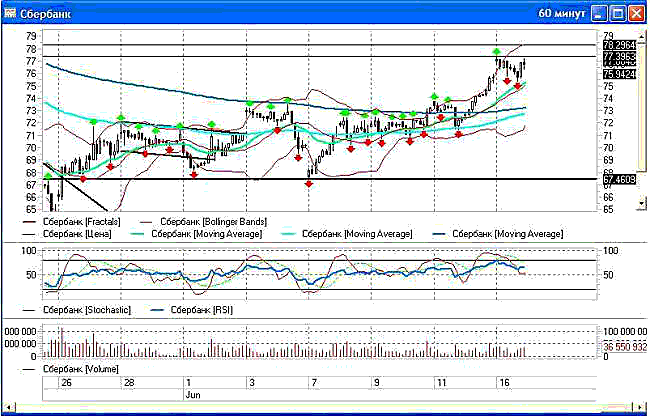Click the date label 9 on the time axis
The width and height of the screenshot is (650, 416).
[376, 382]
